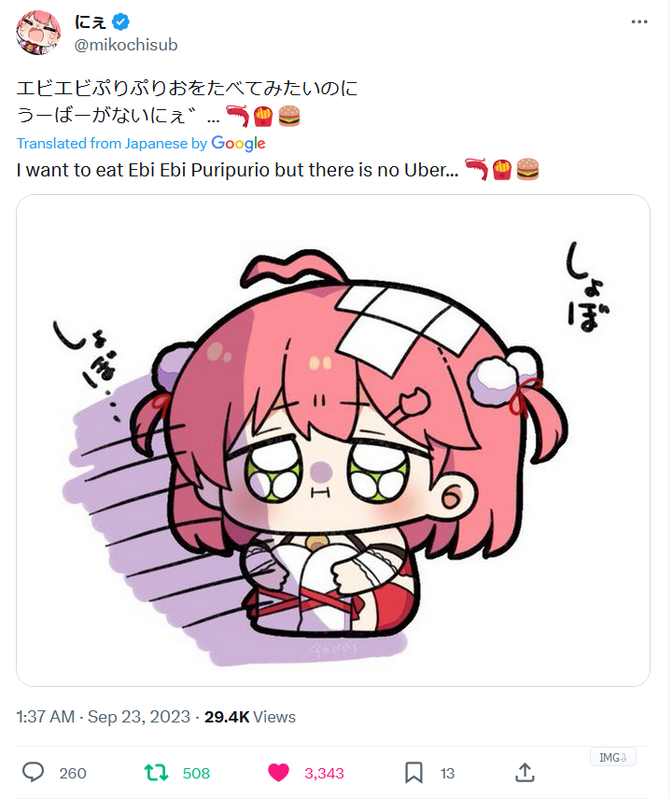Open the chibi illustration image
This screenshot has height=799, width=672.
click(332, 441)
